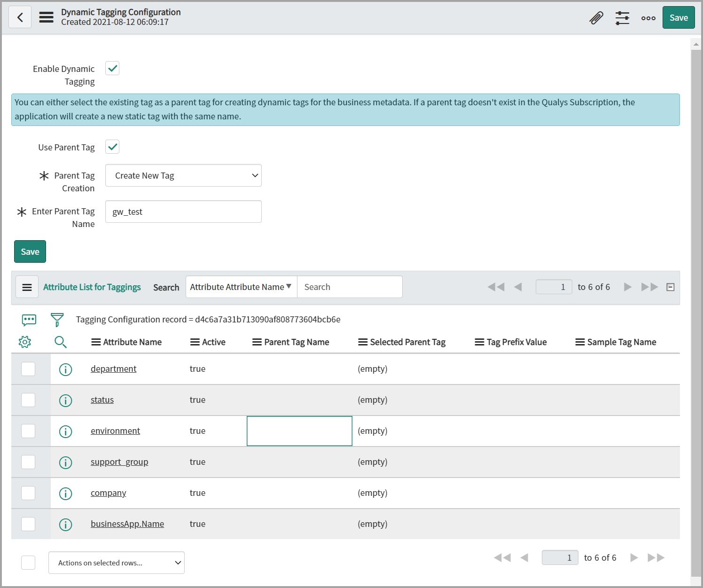The height and width of the screenshot is (588, 703).
Task: Click the column search magnifier icon
Action: pyautogui.click(x=61, y=342)
